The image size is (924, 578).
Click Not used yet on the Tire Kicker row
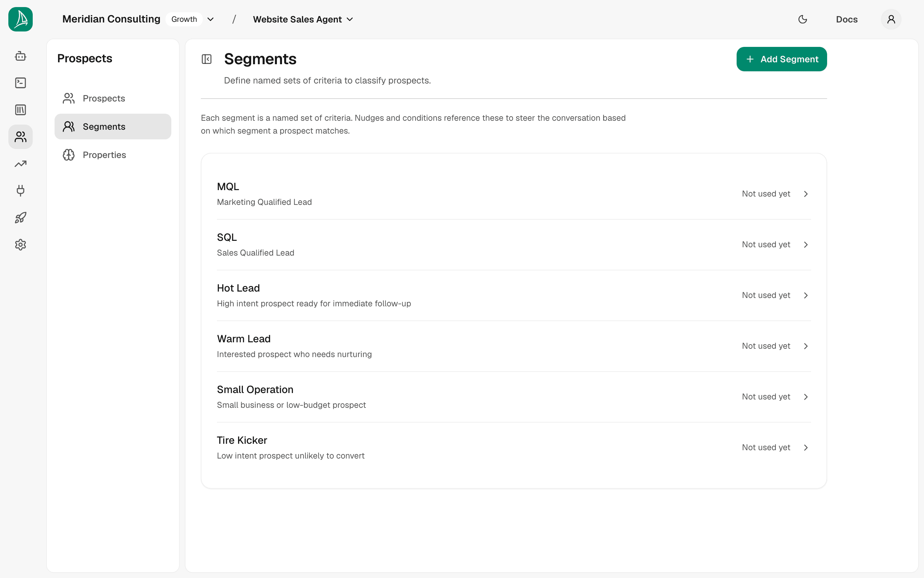[x=766, y=448]
